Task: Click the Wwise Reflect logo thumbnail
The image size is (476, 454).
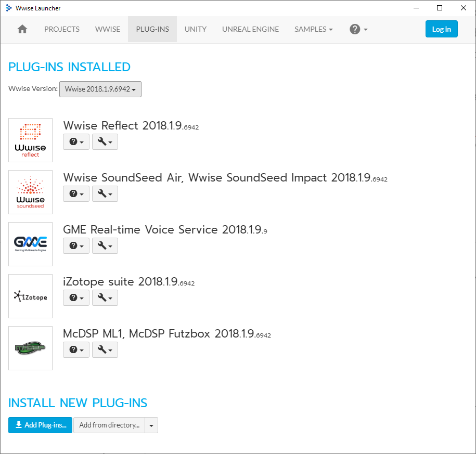Action: click(x=30, y=140)
